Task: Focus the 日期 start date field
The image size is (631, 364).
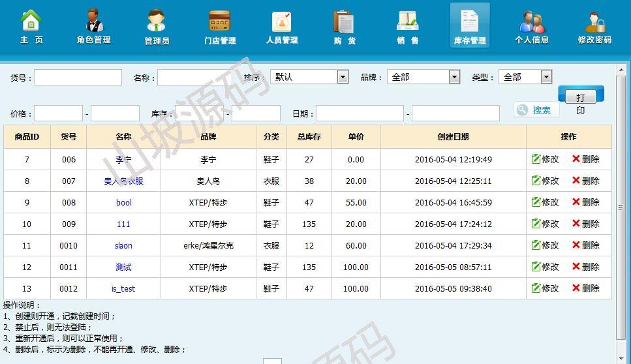Action: coord(360,114)
